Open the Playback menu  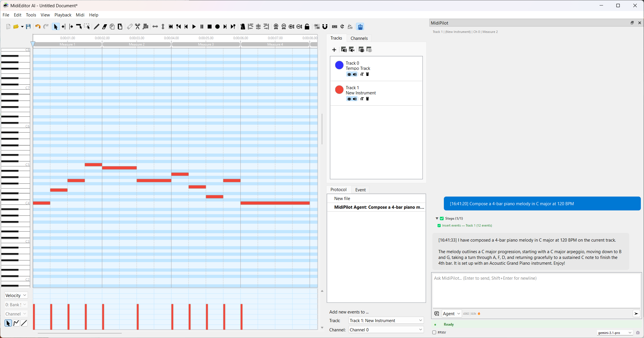63,15
